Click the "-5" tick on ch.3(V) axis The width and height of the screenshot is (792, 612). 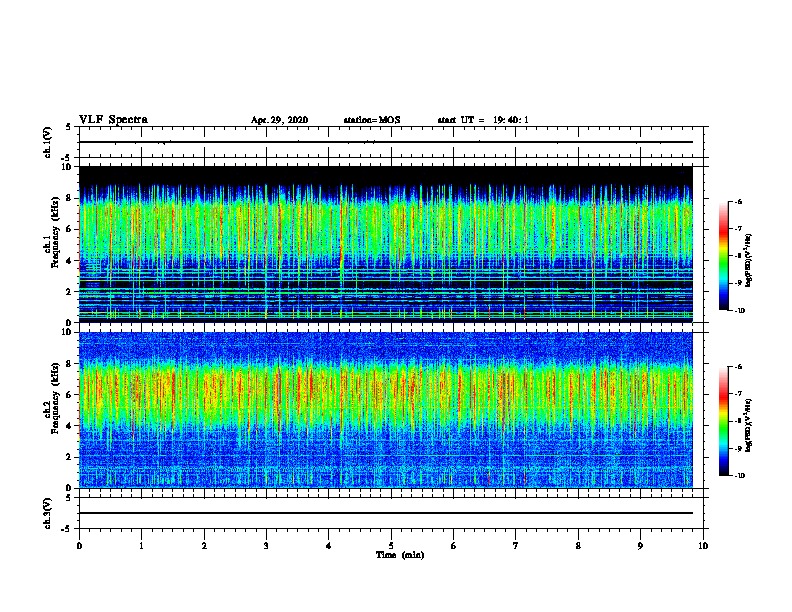(x=67, y=529)
